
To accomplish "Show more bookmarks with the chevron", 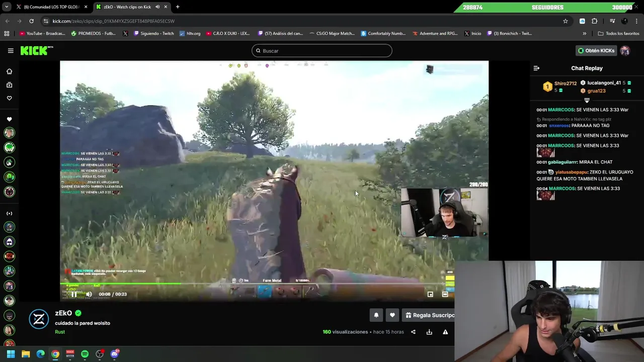I will pyautogui.click(x=584, y=34).
